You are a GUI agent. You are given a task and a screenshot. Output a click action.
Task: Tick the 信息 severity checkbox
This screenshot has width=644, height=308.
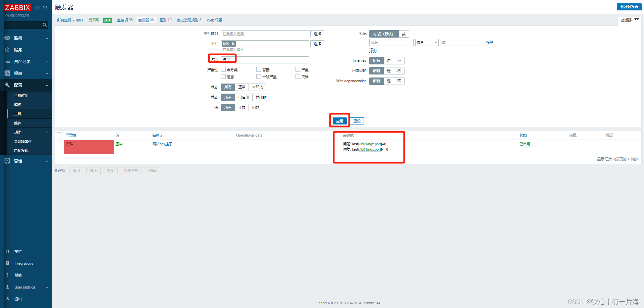point(223,76)
